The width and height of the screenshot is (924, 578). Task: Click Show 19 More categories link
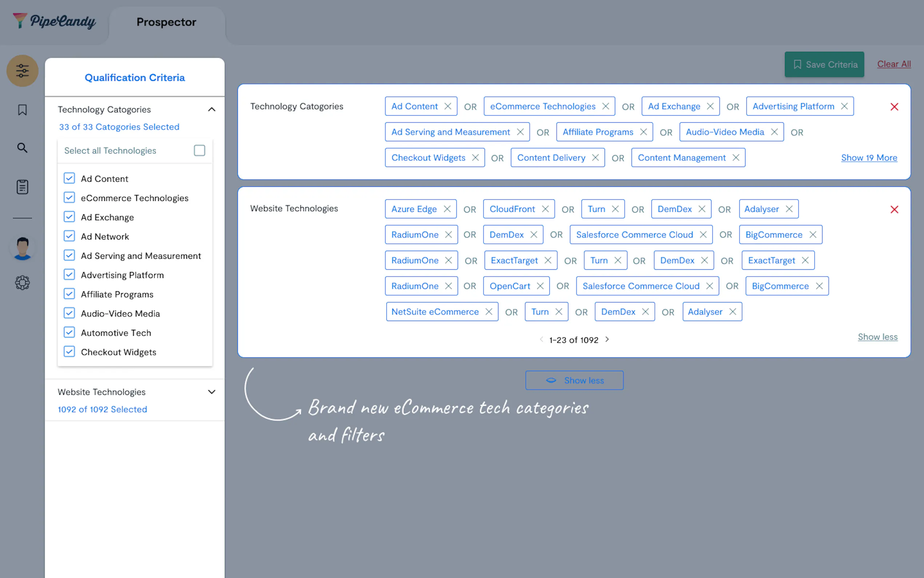pyautogui.click(x=869, y=158)
